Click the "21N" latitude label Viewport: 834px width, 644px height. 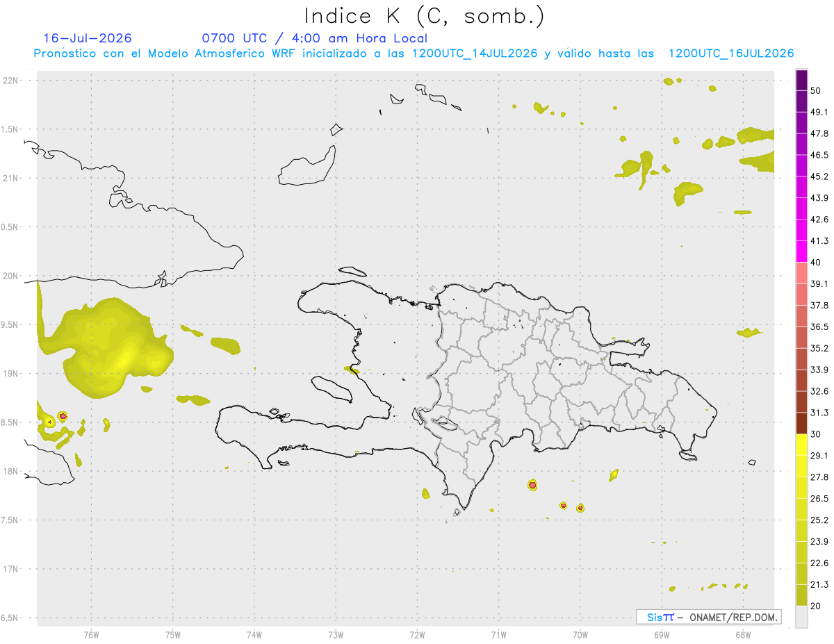12,179
